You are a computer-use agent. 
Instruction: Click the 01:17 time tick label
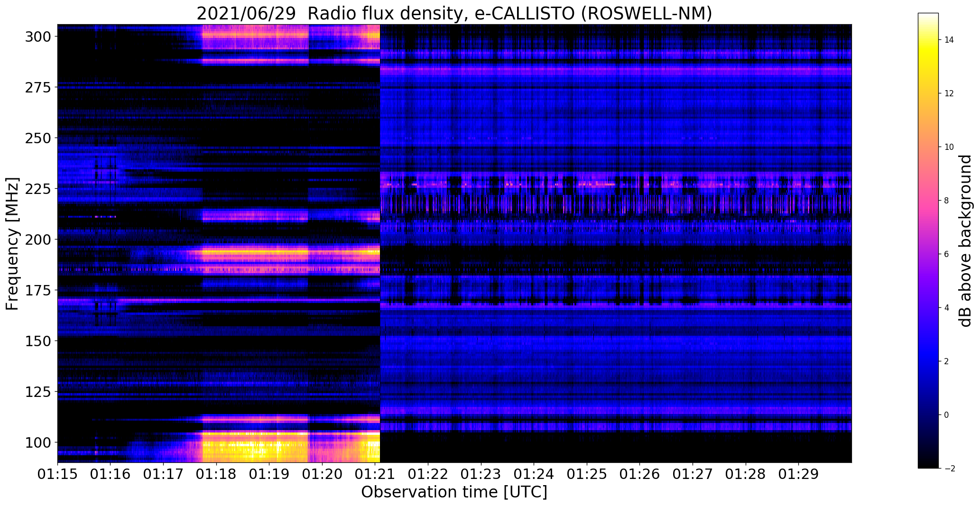[x=164, y=475]
